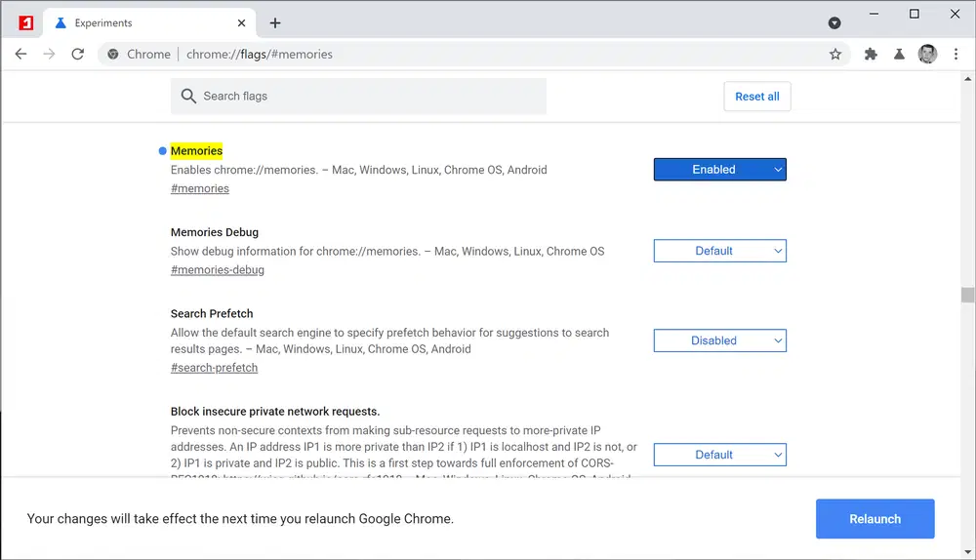Reload the flags page
The image size is (976, 560).
pyautogui.click(x=78, y=55)
